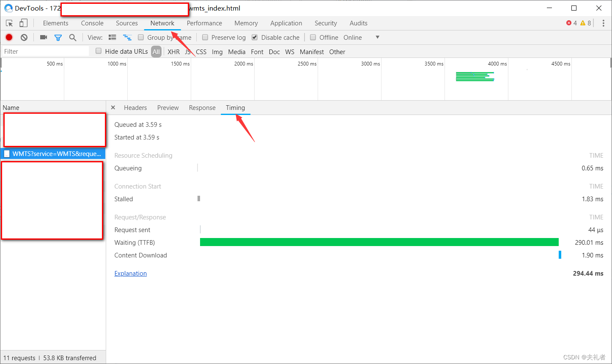Click the blue Content Download bar
This screenshot has width=612, height=364.
tap(560, 255)
